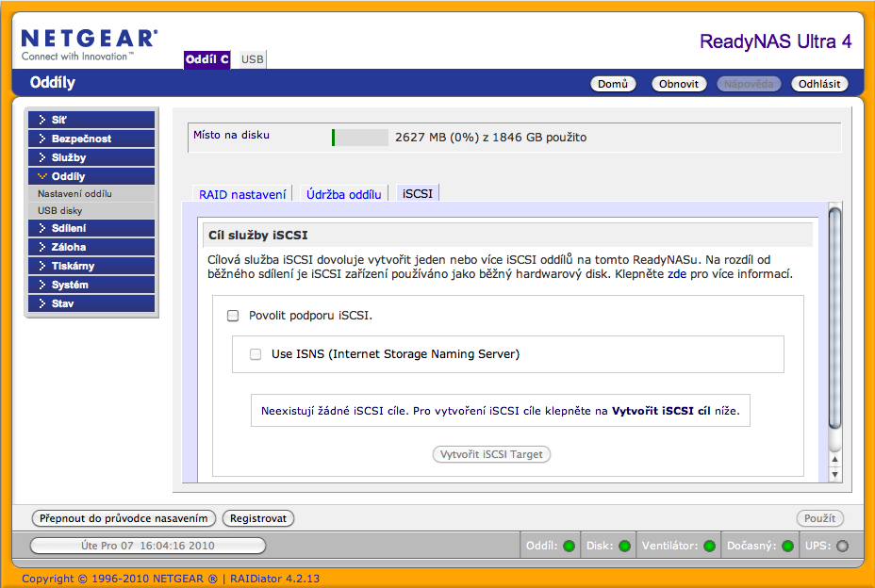Switch to the RAID nastavení tab
Viewport: 875px width, 588px height.
(x=242, y=194)
